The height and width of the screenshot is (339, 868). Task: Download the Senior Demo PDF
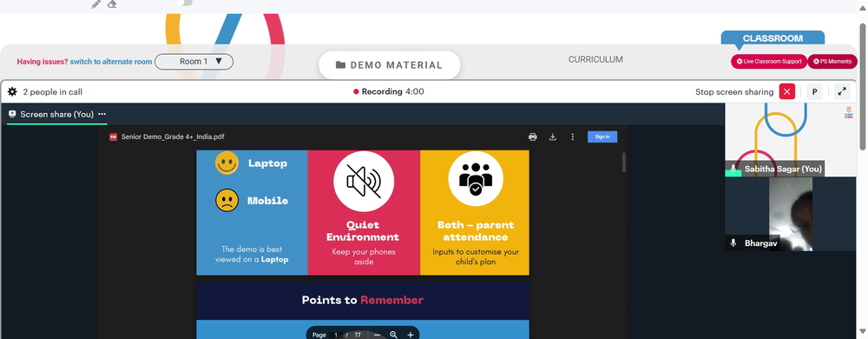(x=552, y=136)
